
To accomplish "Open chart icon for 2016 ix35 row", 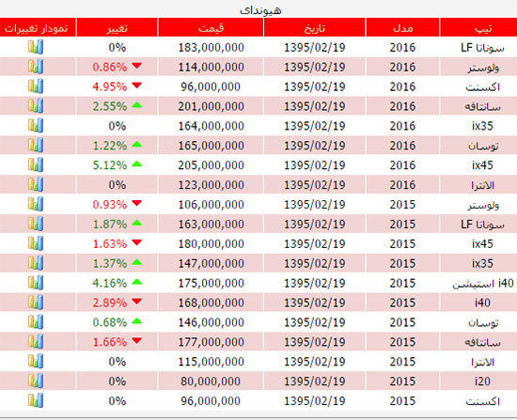I will (36, 126).
